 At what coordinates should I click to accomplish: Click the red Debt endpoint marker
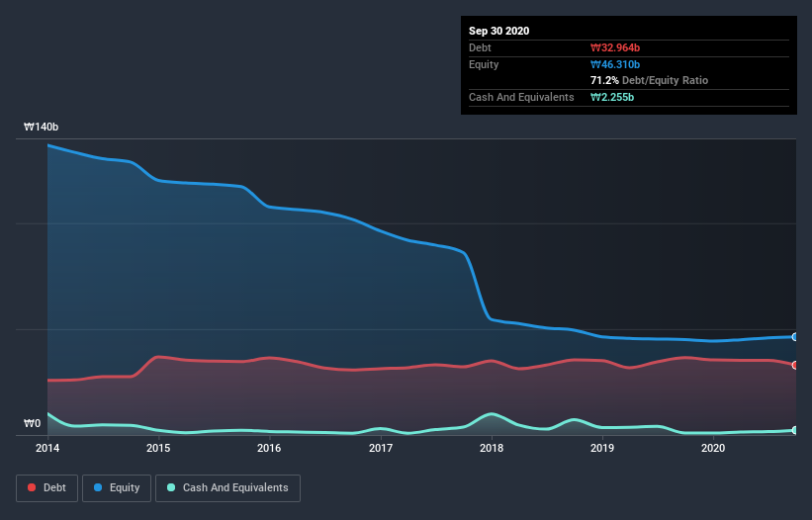click(x=795, y=366)
